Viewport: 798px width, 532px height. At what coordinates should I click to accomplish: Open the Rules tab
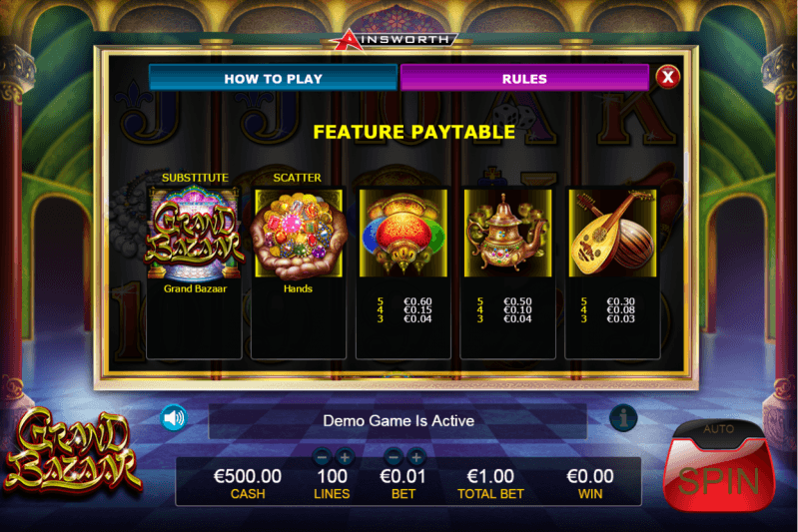tap(524, 78)
